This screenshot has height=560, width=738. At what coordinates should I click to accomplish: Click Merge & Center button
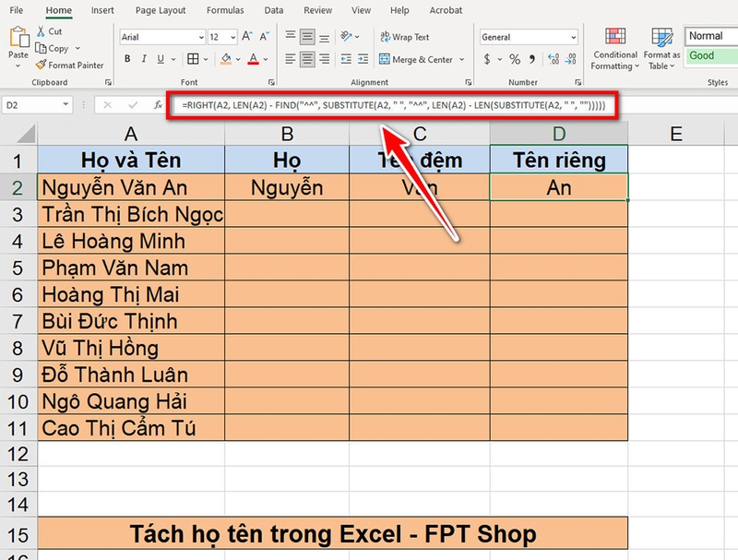click(x=416, y=59)
